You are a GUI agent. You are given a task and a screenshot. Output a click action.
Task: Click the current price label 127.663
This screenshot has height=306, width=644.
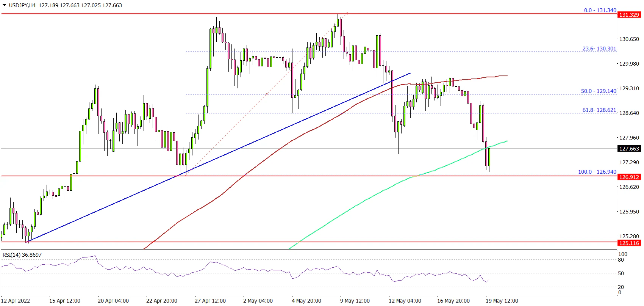coord(629,149)
